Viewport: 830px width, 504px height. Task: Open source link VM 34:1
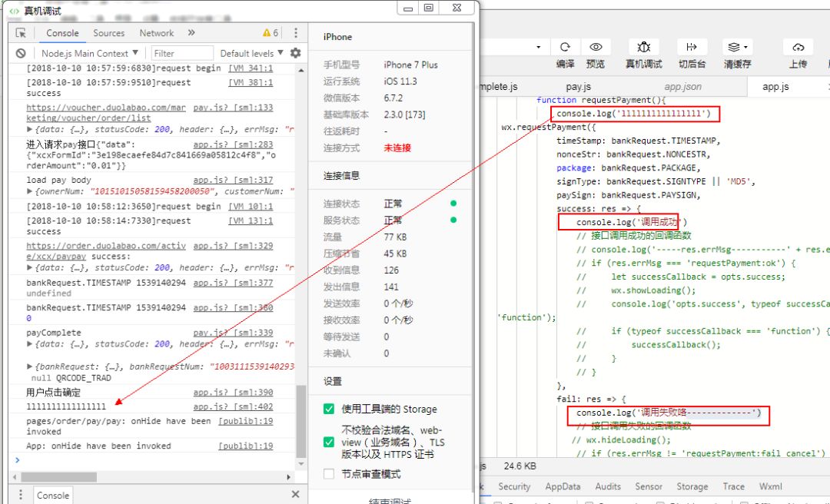[x=251, y=68]
